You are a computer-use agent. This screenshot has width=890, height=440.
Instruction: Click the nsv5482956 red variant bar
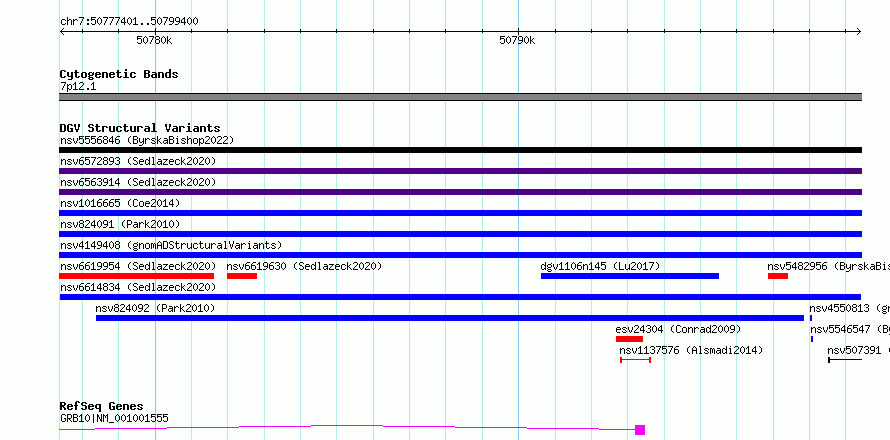point(778,276)
